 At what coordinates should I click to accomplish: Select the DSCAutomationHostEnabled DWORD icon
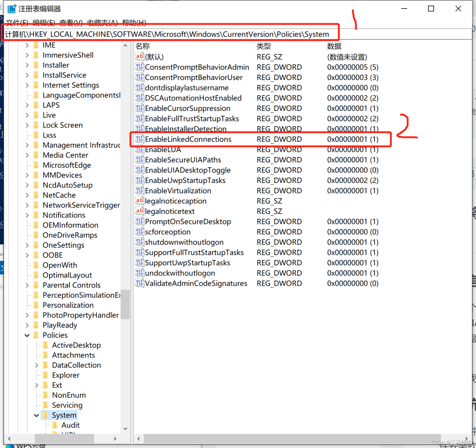click(139, 98)
